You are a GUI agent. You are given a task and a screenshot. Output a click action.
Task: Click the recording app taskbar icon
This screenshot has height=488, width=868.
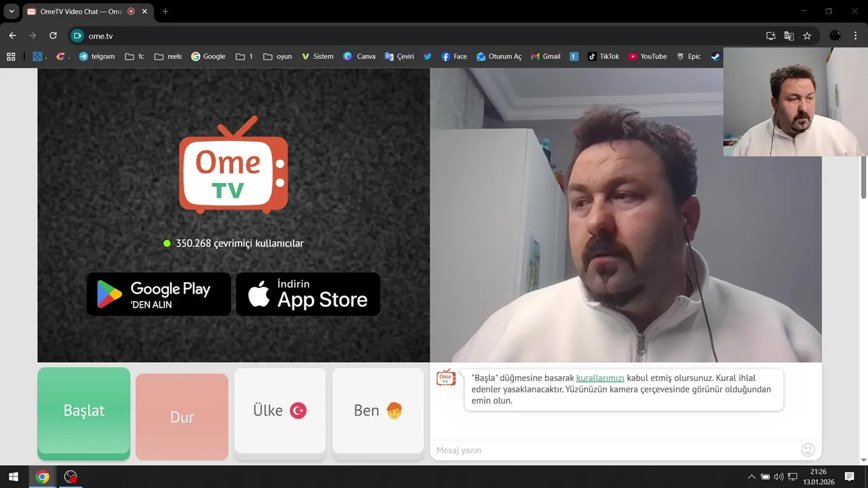[71, 477]
